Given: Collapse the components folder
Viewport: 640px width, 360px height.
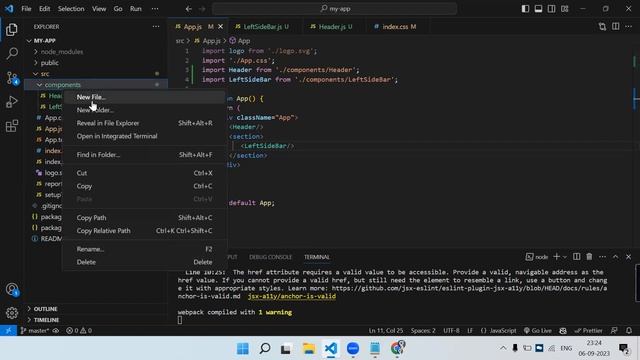Looking at the screenshot, I should point(62,85).
